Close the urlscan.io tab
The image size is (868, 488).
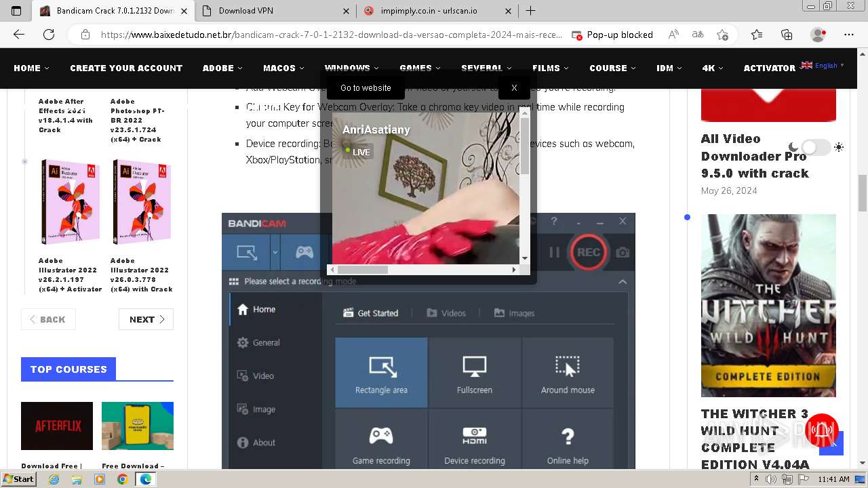[509, 11]
